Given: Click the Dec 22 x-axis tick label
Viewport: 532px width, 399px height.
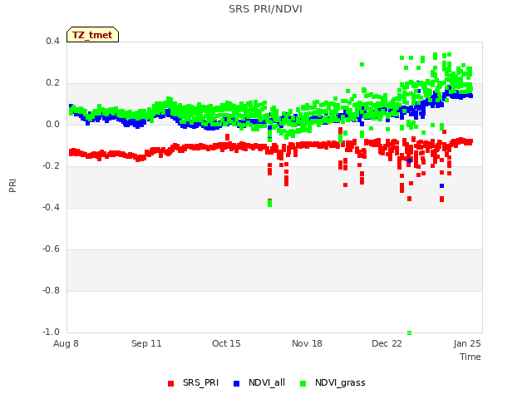Looking at the screenshot, I should pyautogui.click(x=387, y=343).
